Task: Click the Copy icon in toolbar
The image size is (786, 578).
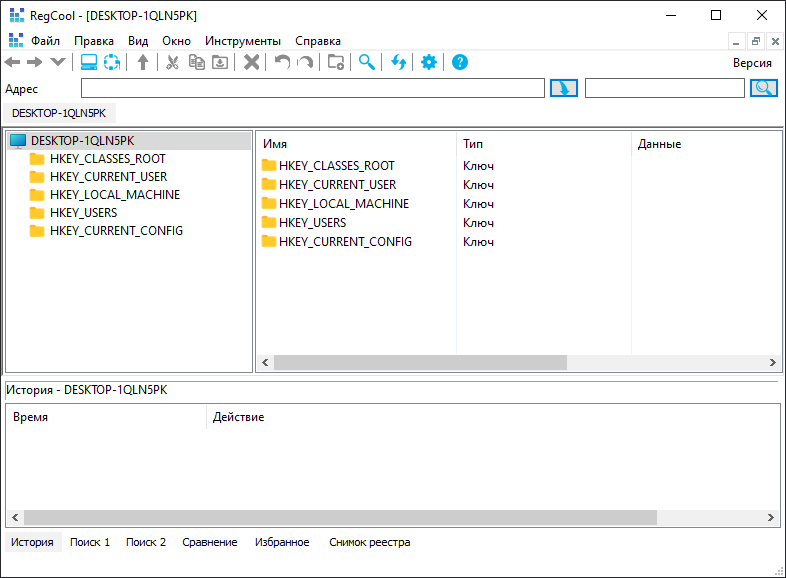Action: (196, 62)
